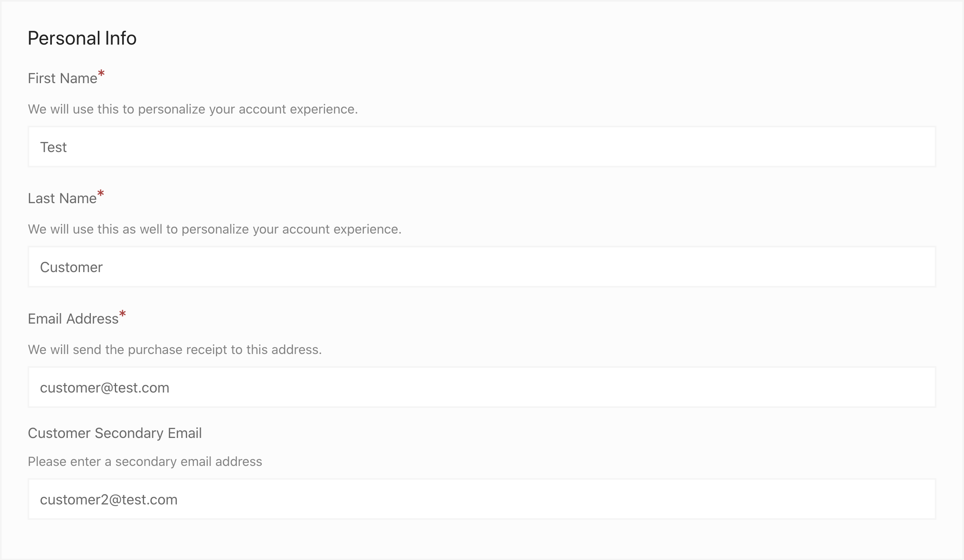Click the First Name input field
This screenshot has height=560, width=964.
pyautogui.click(x=482, y=147)
